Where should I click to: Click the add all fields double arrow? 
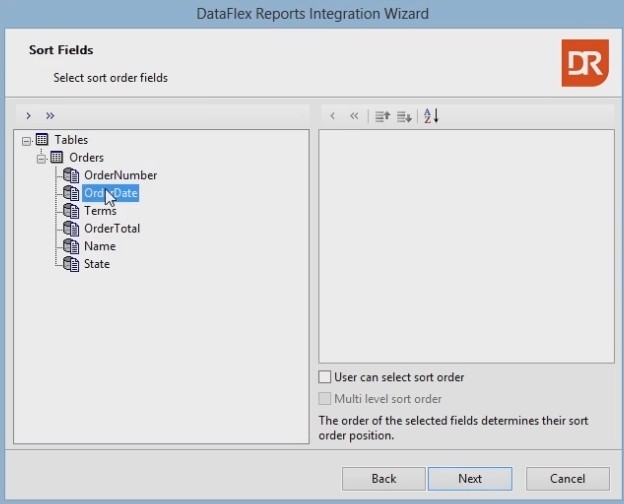50,116
